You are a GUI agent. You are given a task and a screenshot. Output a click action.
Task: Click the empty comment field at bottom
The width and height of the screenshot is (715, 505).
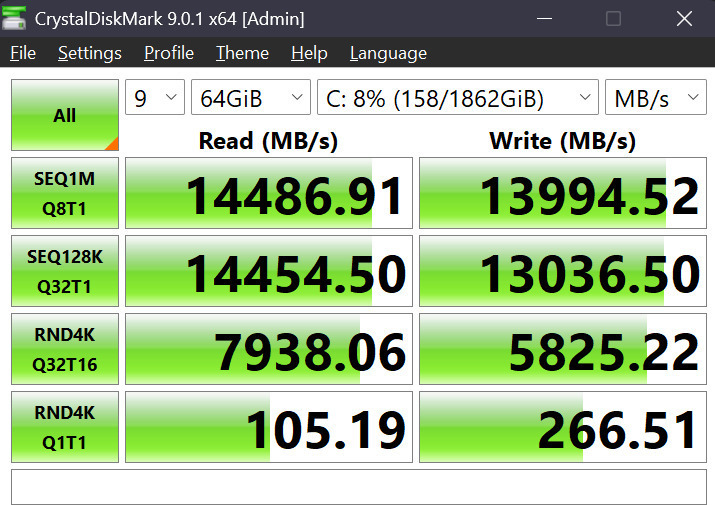357,487
